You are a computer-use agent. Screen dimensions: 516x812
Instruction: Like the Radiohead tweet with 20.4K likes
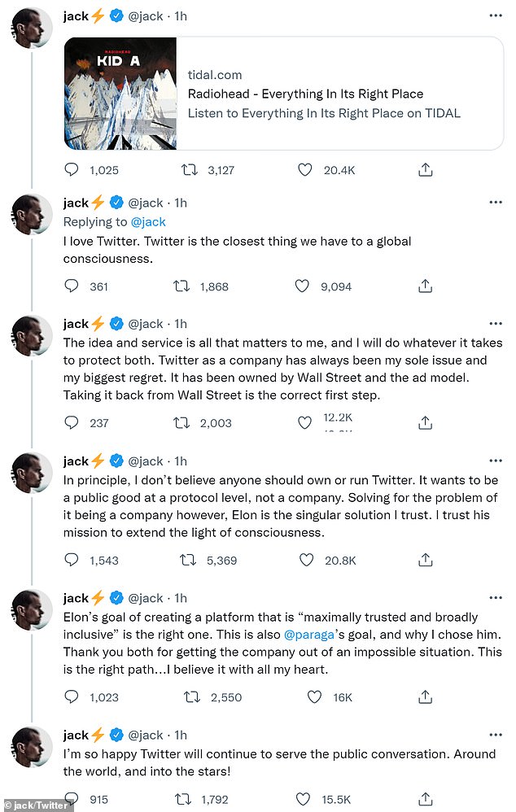pos(305,170)
